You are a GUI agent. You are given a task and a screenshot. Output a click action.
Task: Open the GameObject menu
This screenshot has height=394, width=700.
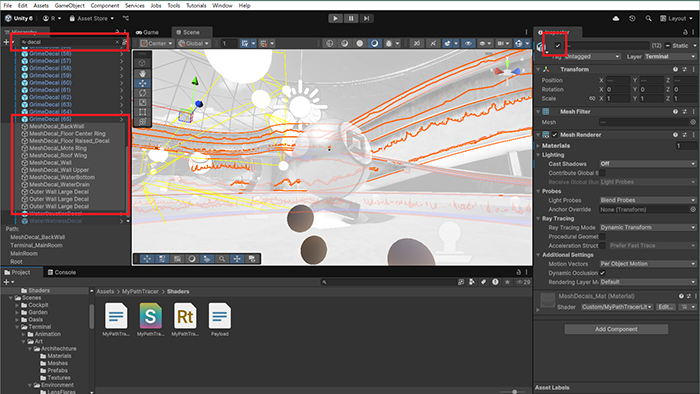point(70,5)
